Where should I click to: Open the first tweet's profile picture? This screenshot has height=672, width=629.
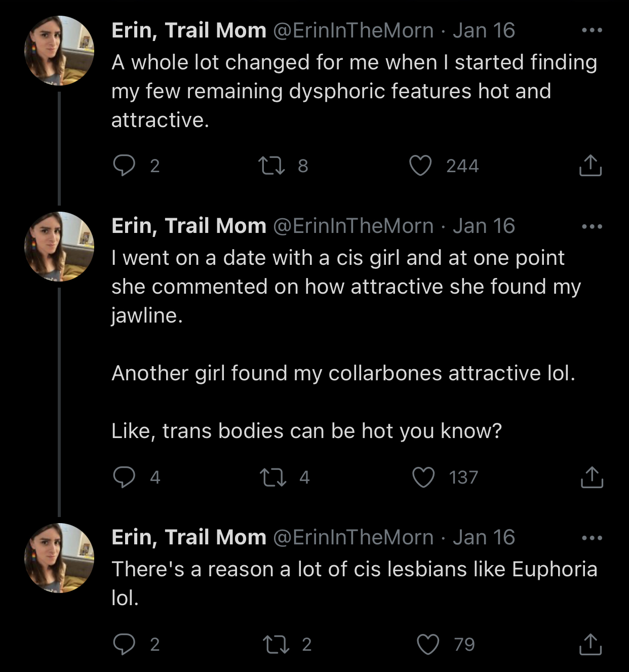(x=59, y=51)
